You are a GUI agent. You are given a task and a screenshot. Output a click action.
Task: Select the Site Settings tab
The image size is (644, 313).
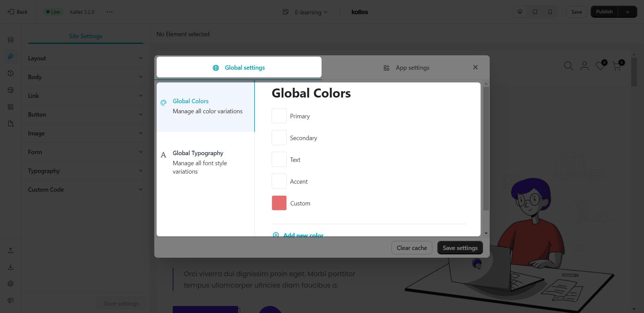[x=86, y=36]
